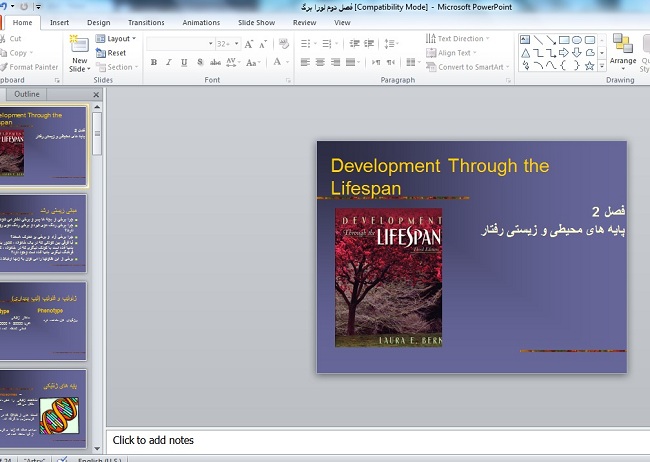
Task: Open the Review ribbon tab
Action: [304, 22]
